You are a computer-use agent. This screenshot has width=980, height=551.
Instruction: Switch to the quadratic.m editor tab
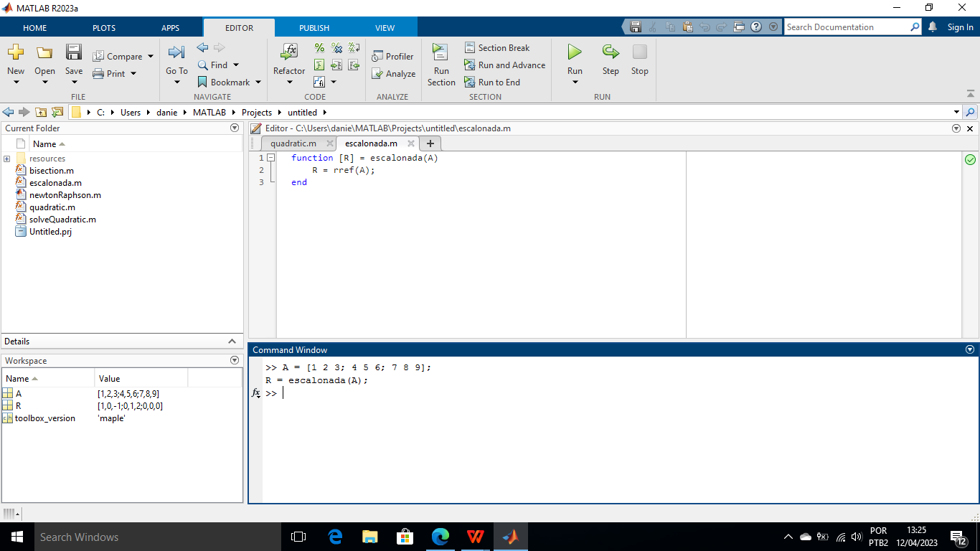(x=293, y=143)
